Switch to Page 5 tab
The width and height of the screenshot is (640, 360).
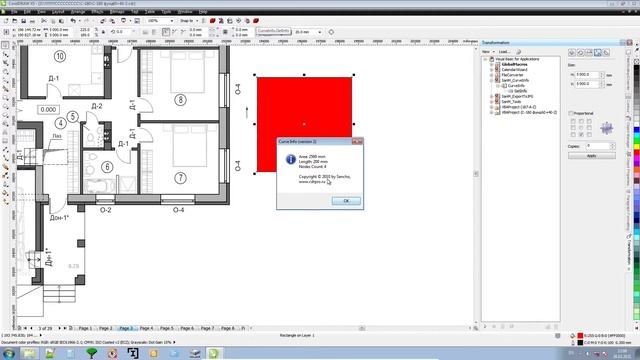click(167, 328)
